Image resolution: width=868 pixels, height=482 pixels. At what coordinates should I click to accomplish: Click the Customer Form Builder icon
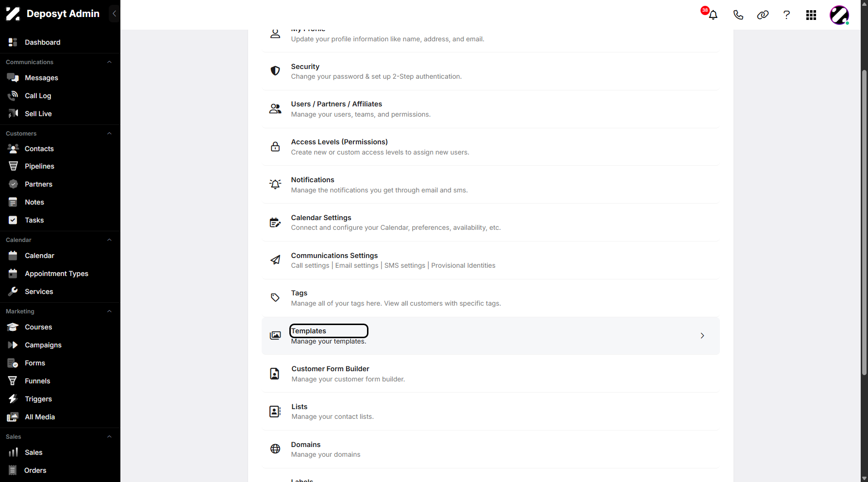pos(275,374)
